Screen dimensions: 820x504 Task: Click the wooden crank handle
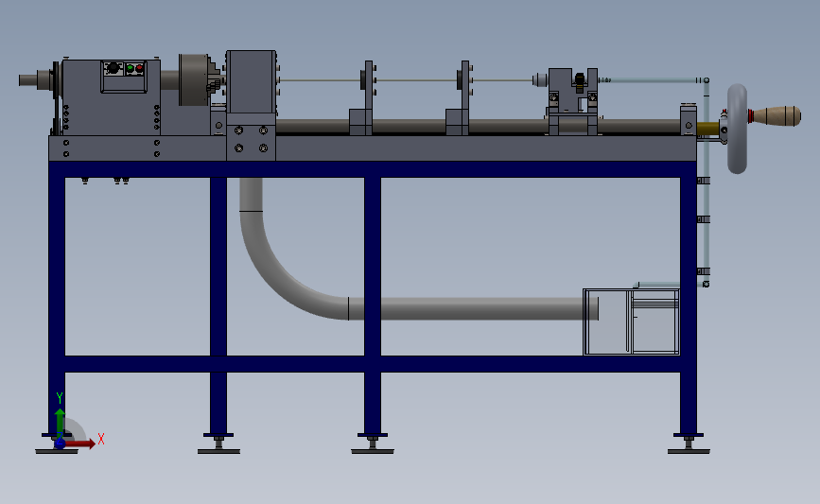tap(776, 116)
